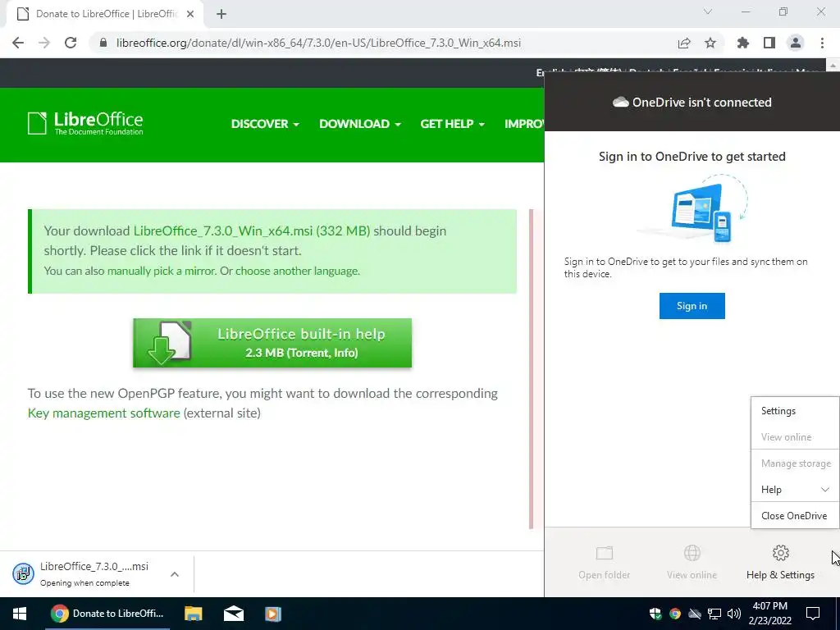Share this page via the share icon

click(684, 43)
